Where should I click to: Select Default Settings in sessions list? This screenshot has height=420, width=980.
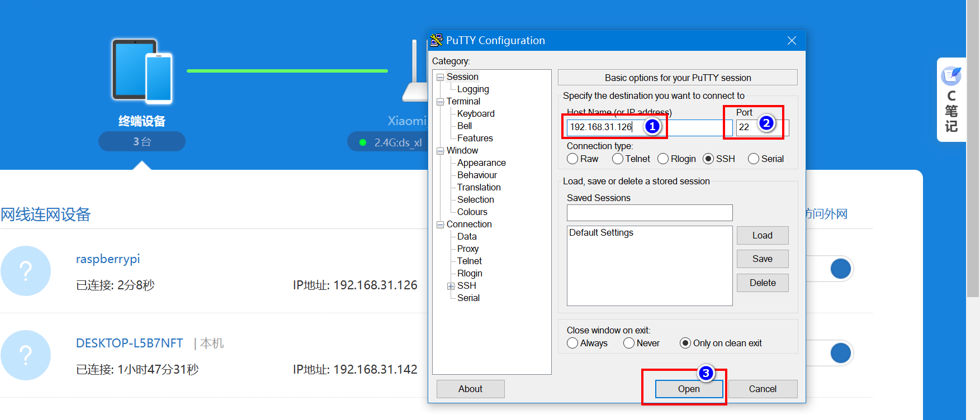pos(601,232)
